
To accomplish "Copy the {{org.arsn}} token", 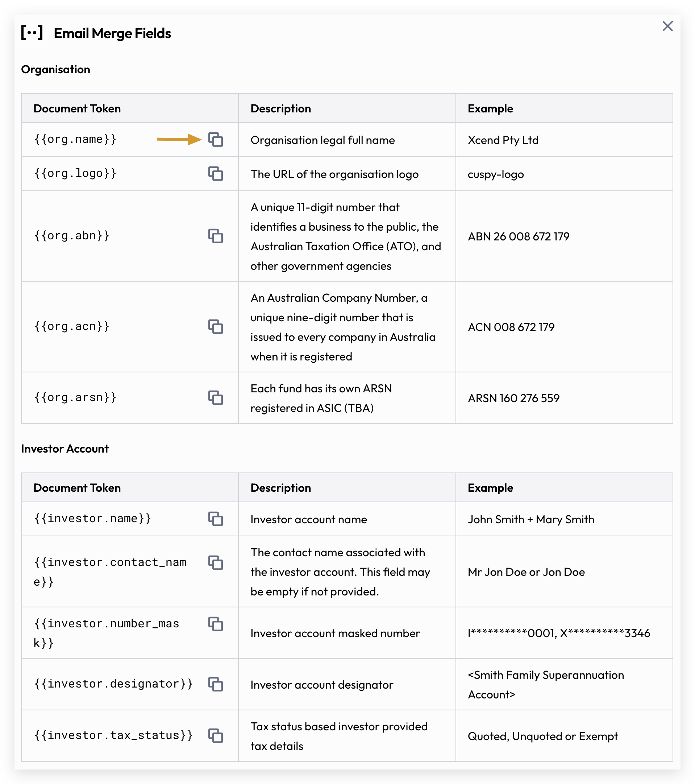I will tap(216, 398).
